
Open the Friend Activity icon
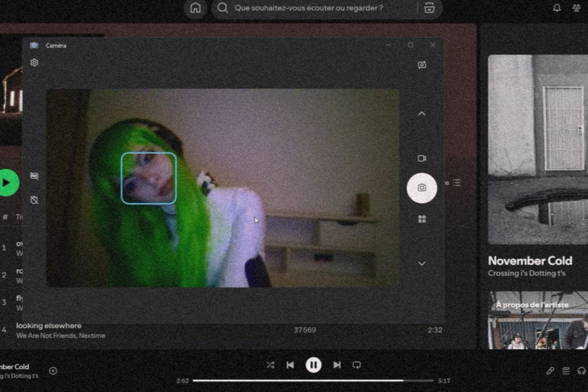576,8
